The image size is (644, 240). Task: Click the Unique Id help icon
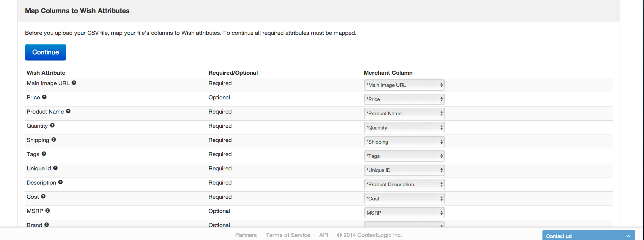click(x=55, y=168)
